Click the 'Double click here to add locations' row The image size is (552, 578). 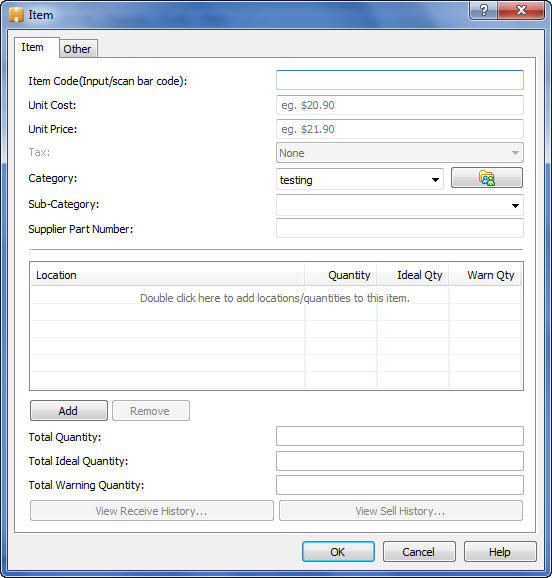pos(275,297)
